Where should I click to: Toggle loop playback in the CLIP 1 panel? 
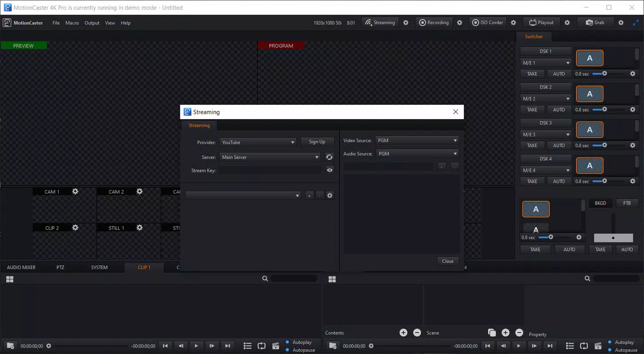click(x=261, y=346)
